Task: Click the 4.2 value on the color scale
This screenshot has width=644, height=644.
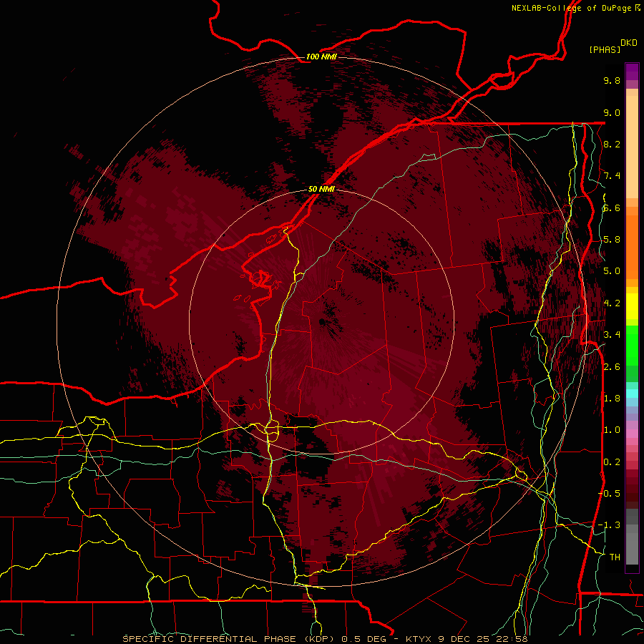Action: click(x=612, y=303)
